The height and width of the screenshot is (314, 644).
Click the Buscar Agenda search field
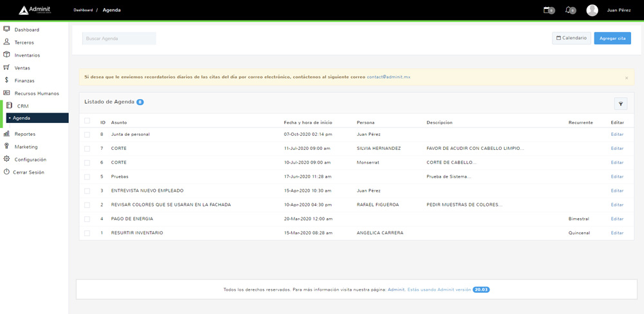tap(119, 39)
